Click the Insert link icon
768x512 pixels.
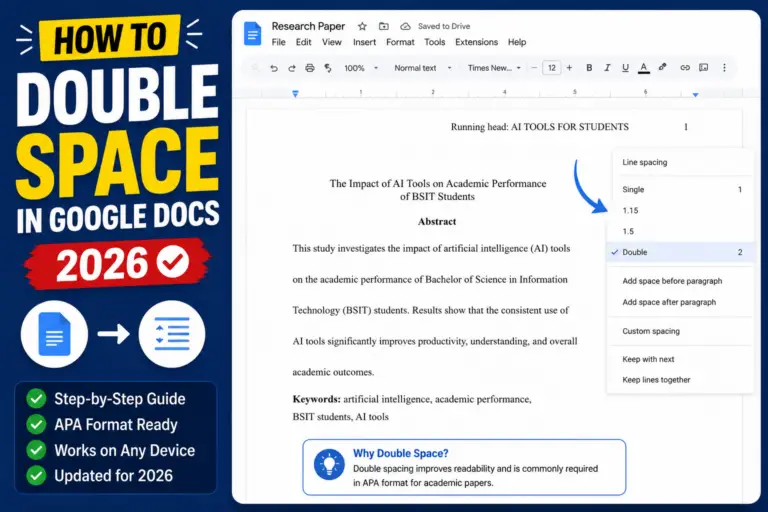pos(685,68)
